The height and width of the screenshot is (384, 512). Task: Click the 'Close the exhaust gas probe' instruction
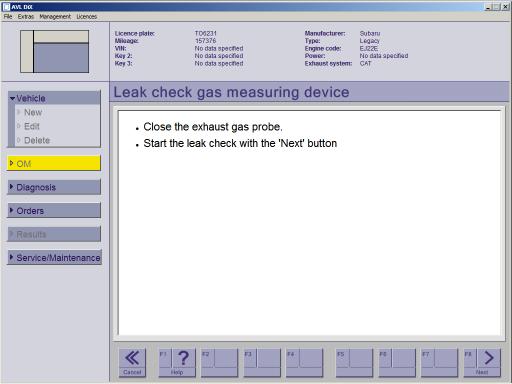[x=213, y=127]
